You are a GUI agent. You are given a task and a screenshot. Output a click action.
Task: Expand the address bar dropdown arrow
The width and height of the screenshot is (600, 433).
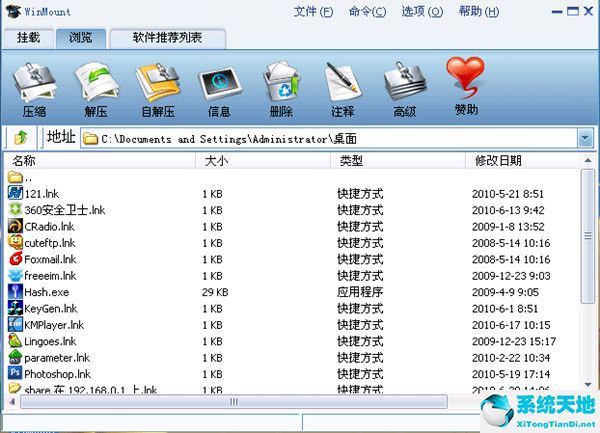click(584, 138)
